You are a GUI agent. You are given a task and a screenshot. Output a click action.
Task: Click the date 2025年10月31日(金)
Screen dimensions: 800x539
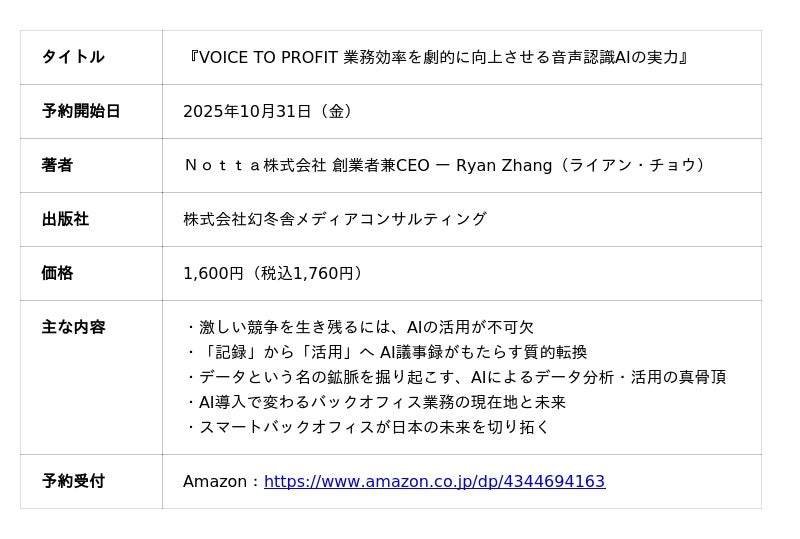[270, 111]
